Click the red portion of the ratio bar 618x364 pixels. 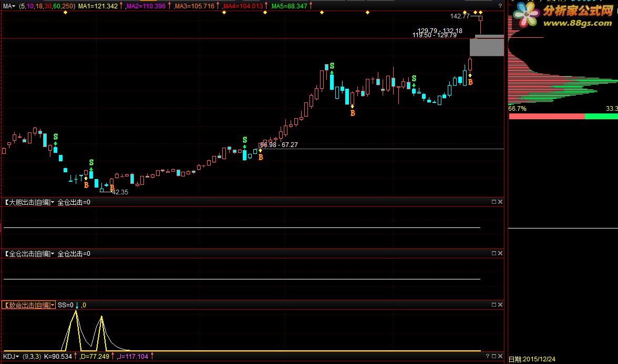547,116
